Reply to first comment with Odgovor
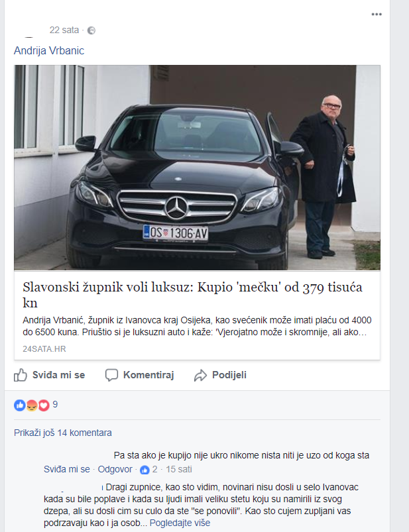This screenshot has height=532, width=409. tap(115, 469)
